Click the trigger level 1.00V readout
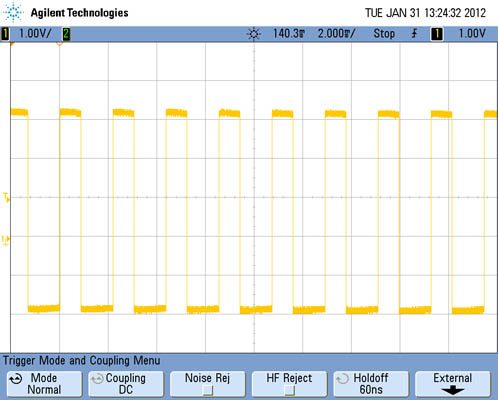 click(472, 33)
